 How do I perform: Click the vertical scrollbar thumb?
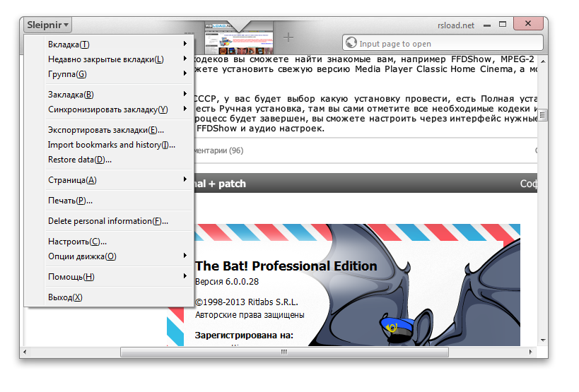click(542, 115)
